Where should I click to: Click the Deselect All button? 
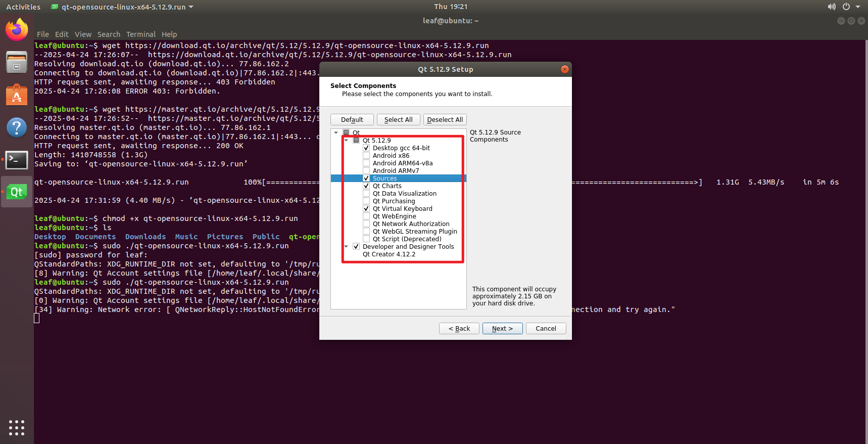445,119
